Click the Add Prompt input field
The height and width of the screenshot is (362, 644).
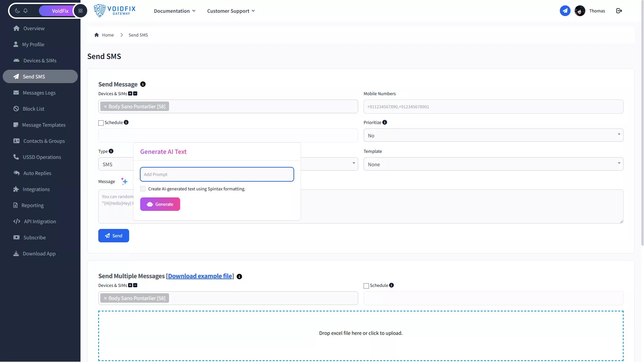click(x=217, y=174)
